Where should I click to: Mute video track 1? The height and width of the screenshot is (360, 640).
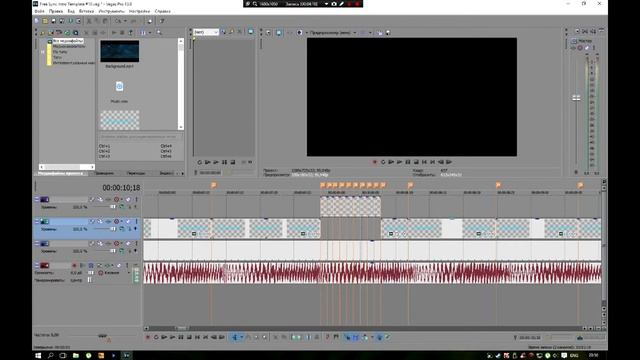(128, 199)
